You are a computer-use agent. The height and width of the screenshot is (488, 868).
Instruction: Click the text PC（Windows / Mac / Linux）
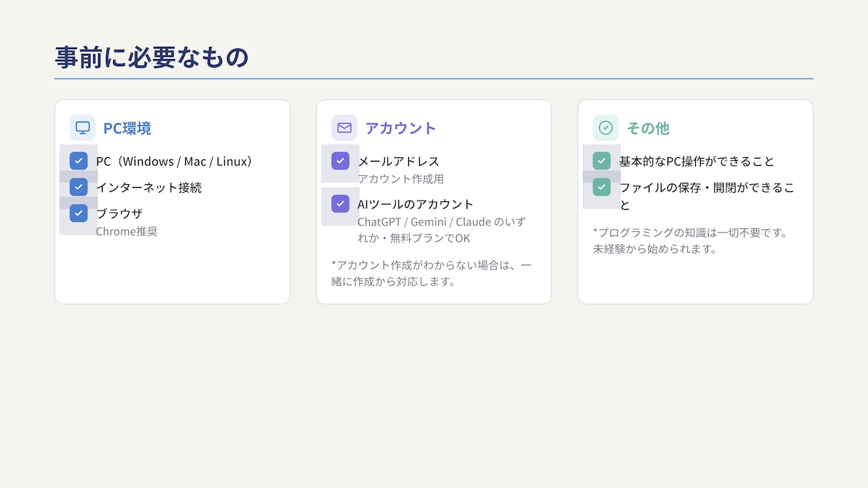coord(176,161)
